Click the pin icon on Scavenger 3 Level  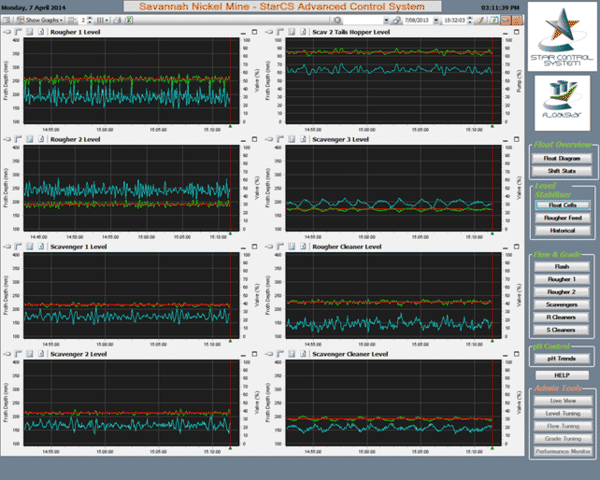[269, 139]
